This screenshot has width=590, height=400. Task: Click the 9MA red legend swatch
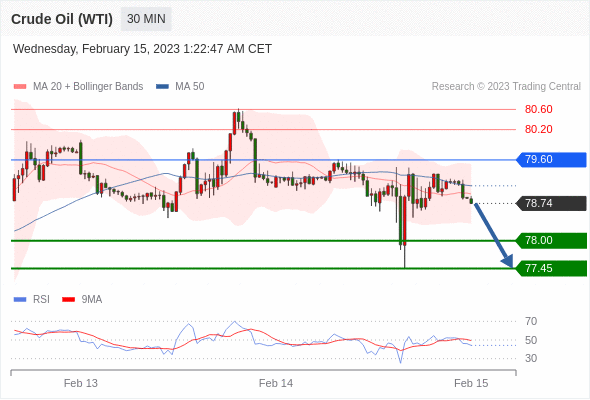click(x=68, y=300)
